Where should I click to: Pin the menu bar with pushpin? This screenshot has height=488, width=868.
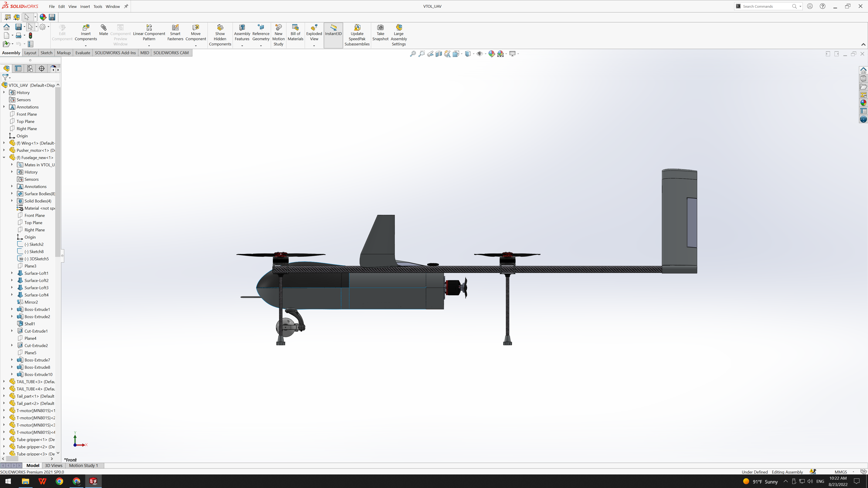(x=126, y=6)
